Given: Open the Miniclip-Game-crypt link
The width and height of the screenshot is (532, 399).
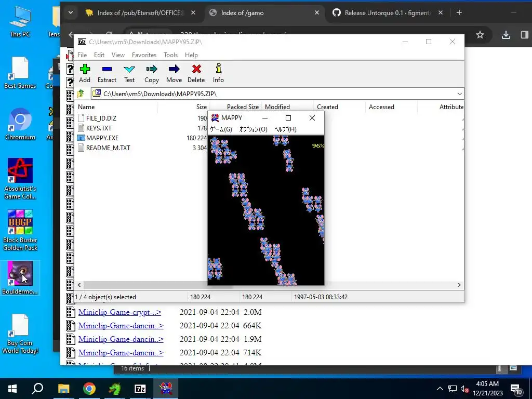Looking at the screenshot, I should 120,312.
